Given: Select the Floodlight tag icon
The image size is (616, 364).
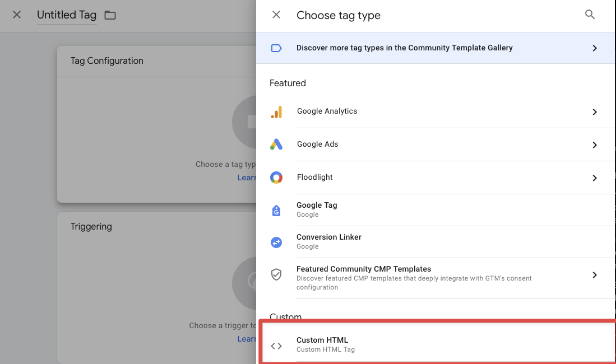Looking at the screenshot, I should pos(276,178).
